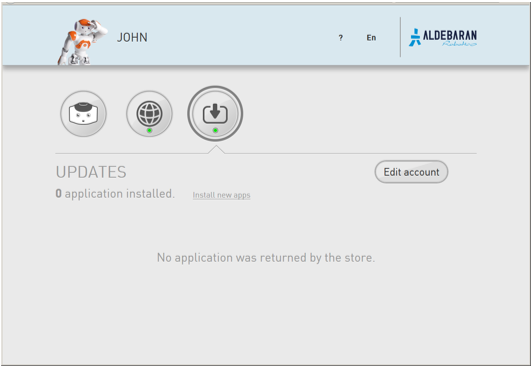Click the robot name JOHN
Screen dimensions: 531x370
[132, 38]
